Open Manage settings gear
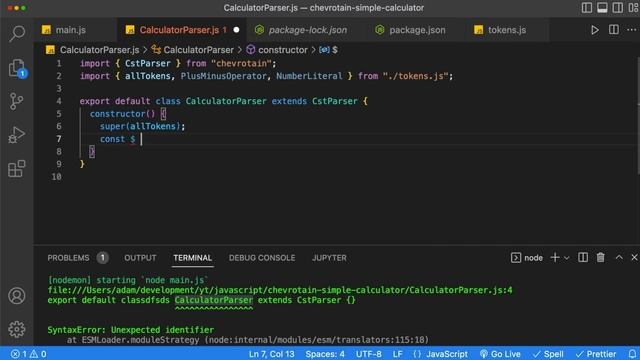This screenshot has width=640, height=360. (17, 329)
